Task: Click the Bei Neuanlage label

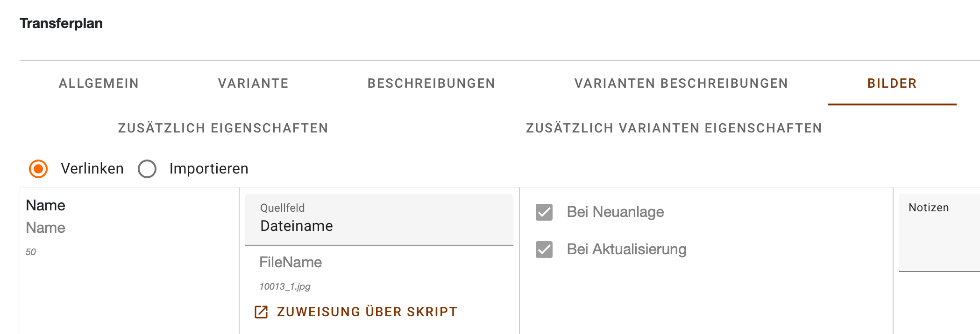Action: (615, 212)
